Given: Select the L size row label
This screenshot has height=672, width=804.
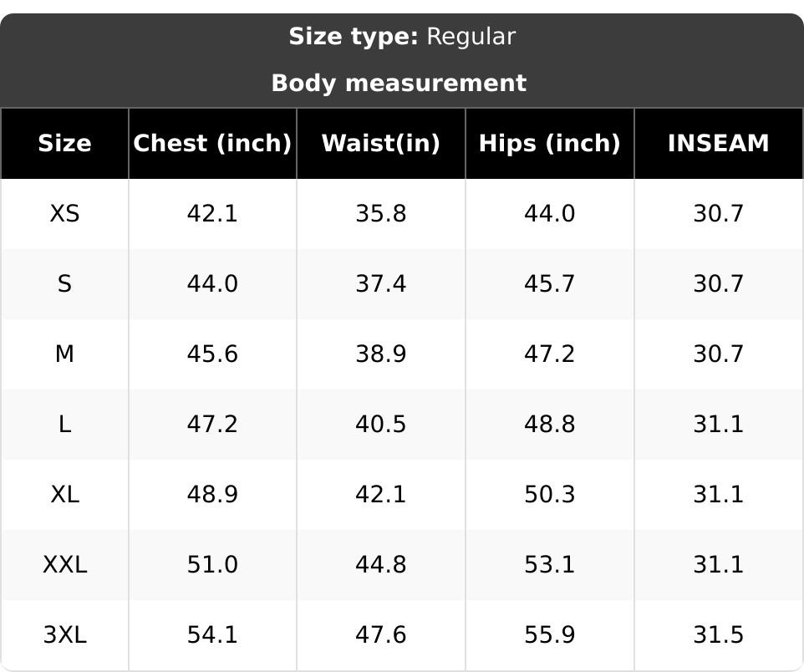Looking at the screenshot, I should [x=64, y=425].
